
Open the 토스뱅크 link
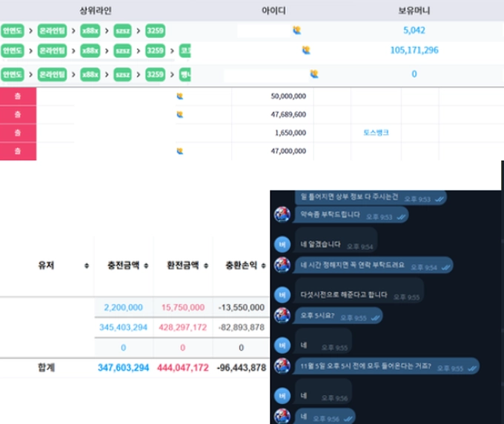pos(376,133)
